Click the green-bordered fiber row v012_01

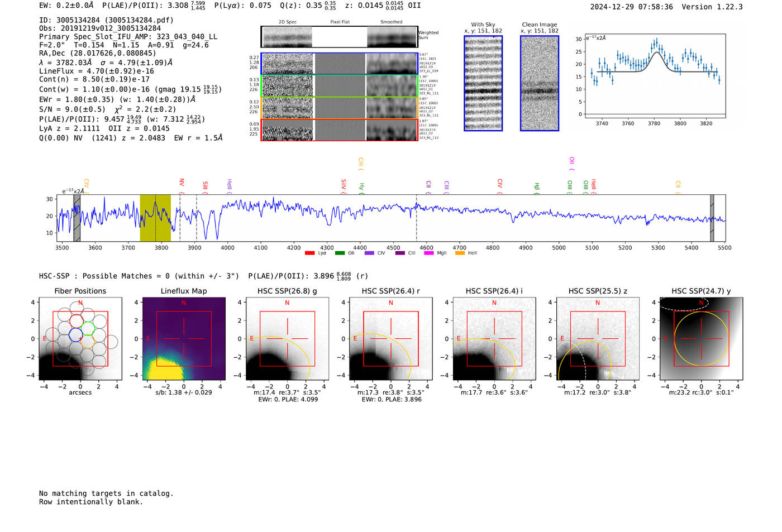(340, 86)
